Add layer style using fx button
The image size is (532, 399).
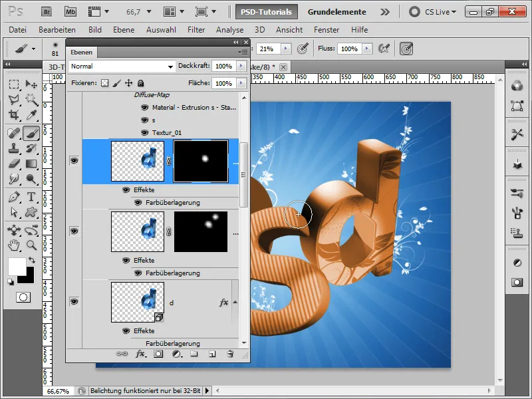coord(140,354)
